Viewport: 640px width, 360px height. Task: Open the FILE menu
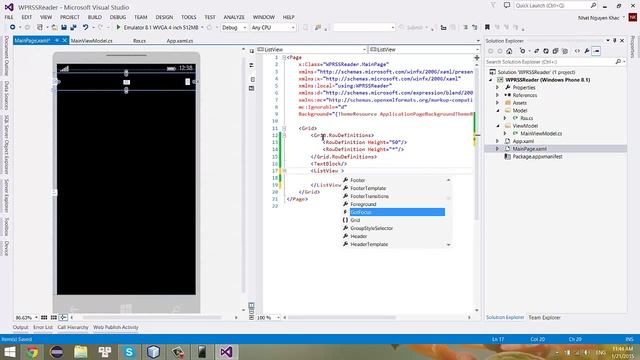tap(9, 17)
